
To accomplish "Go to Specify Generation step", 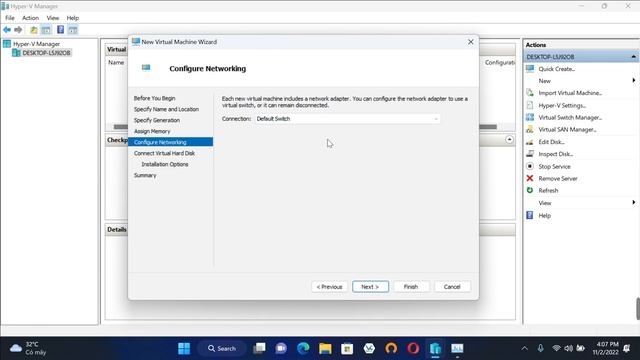I will pyautogui.click(x=157, y=120).
